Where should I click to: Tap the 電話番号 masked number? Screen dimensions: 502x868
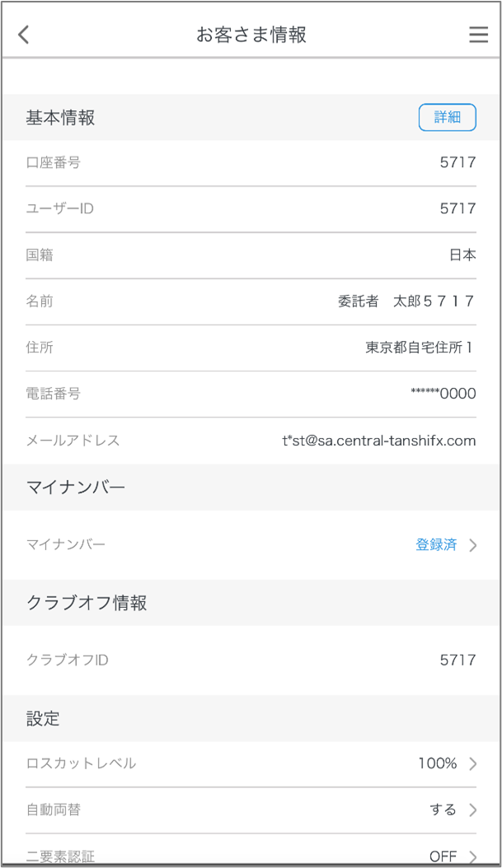click(x=443, y=394)
